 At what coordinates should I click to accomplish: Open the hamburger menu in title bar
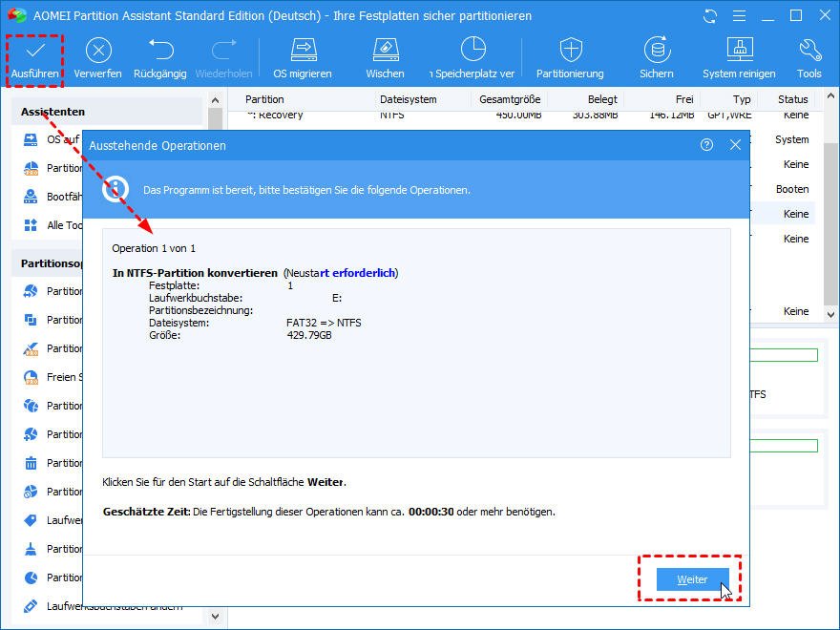pos(739,16)
